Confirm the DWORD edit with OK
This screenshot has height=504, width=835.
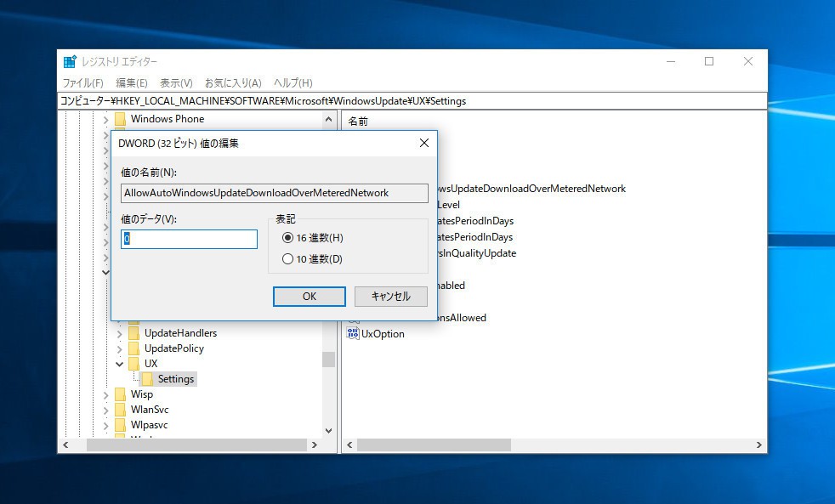310,297
